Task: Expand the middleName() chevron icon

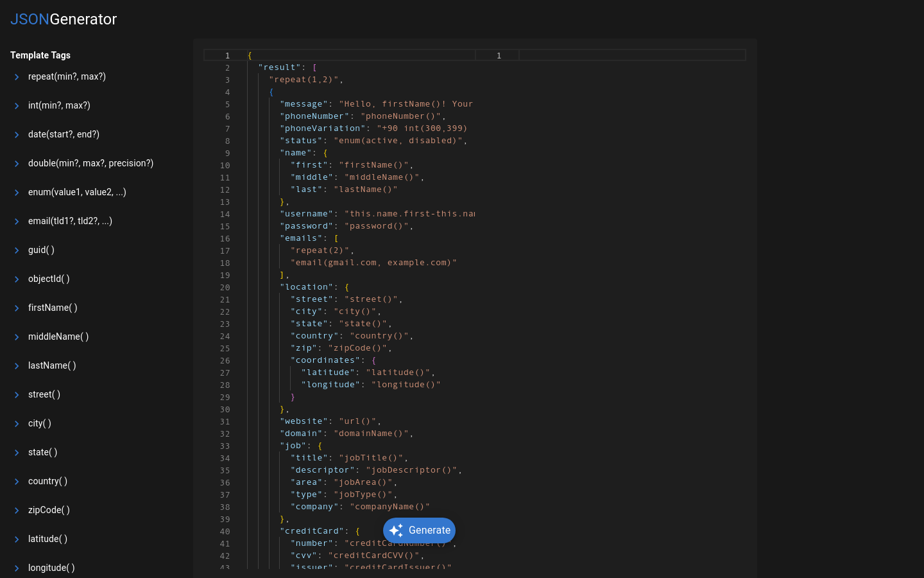Action: point(17,337)
